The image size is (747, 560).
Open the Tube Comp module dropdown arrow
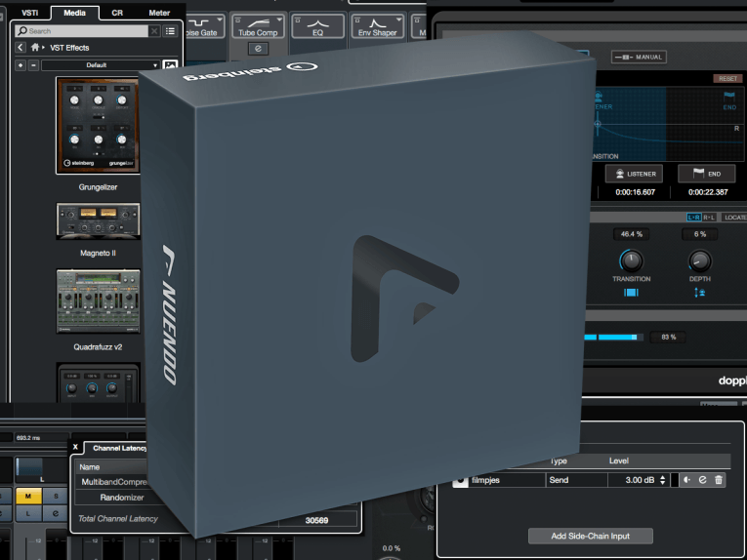pos(279,20)
